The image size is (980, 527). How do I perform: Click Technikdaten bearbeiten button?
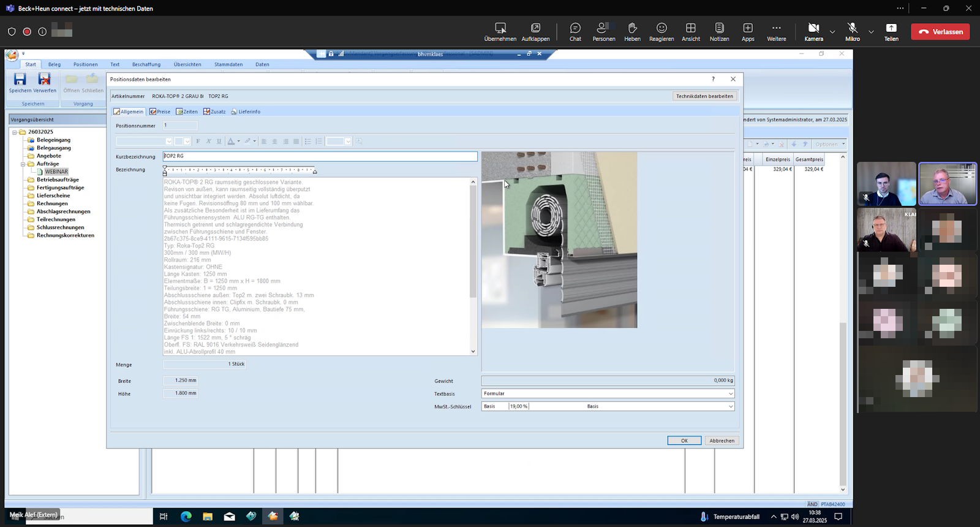pyautogui.click(x=704, y=96)
